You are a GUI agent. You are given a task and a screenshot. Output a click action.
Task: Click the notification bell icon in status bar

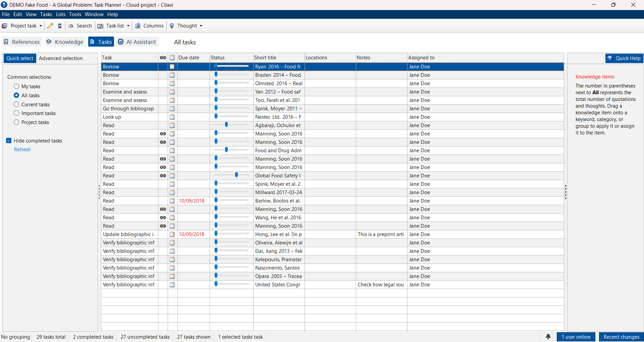coord(548,337)
